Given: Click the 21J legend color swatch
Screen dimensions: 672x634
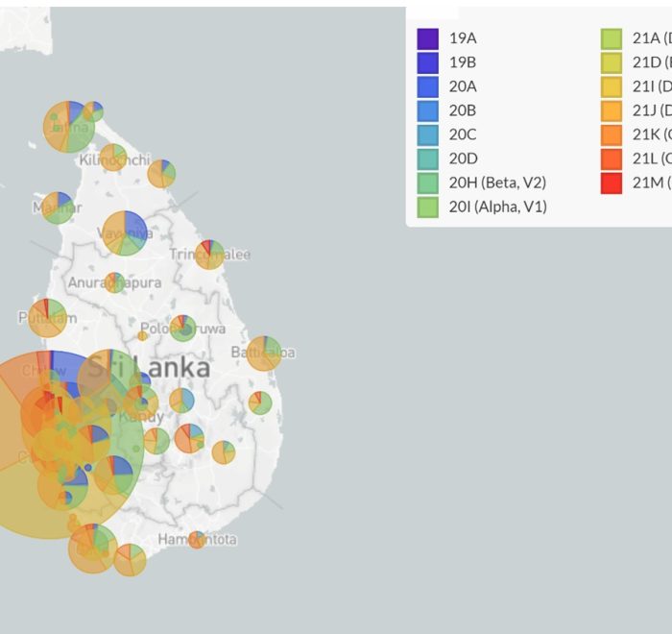Looking at the screenshot, I should point(612,110).
